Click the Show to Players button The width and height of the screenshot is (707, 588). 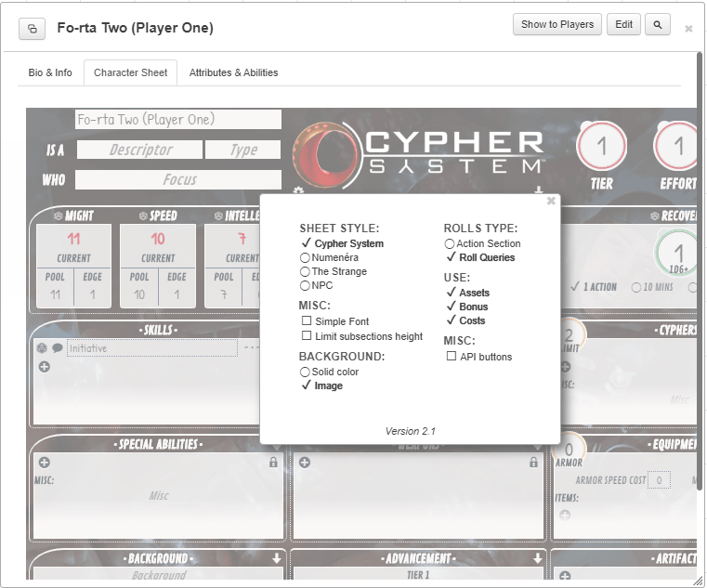[556, 25]
